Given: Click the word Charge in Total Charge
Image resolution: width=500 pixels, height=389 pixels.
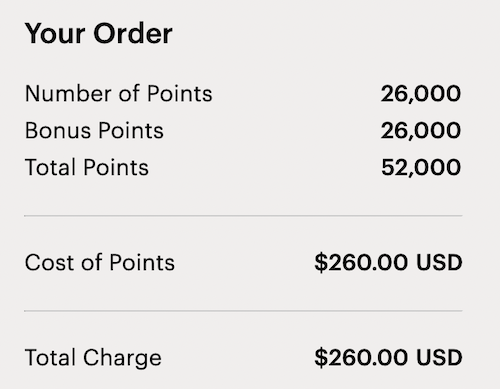Looking at the screenshot, I should (x=122, y=359).
